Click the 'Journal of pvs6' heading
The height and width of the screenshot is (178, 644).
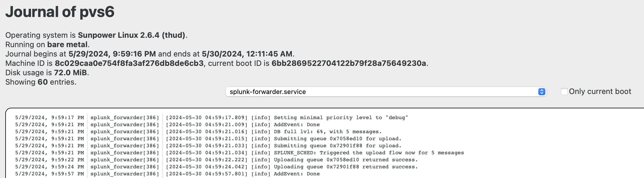point(60,12)
